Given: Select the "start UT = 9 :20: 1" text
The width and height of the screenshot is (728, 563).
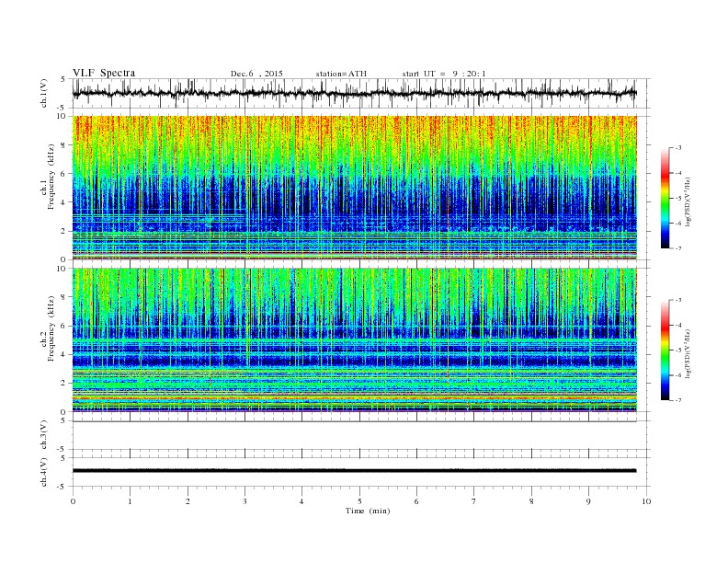Looking at the screenshot, I should (x=444, y=74).
